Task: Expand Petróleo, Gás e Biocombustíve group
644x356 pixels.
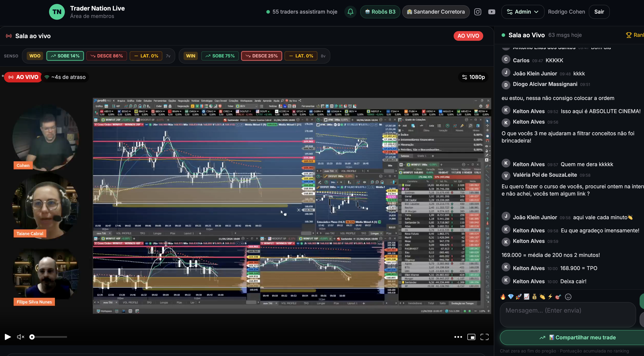Action: [399, 150]
